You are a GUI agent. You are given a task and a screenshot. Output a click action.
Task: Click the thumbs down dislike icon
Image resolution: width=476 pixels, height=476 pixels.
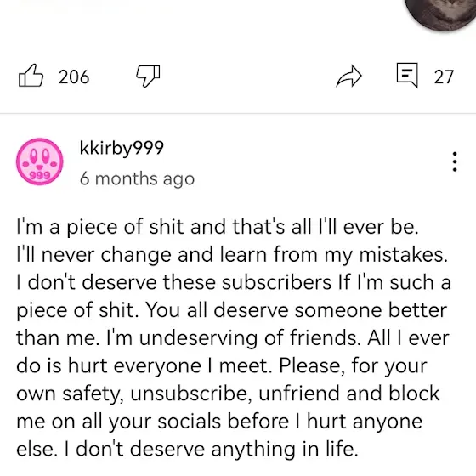[x=148, y=76]
